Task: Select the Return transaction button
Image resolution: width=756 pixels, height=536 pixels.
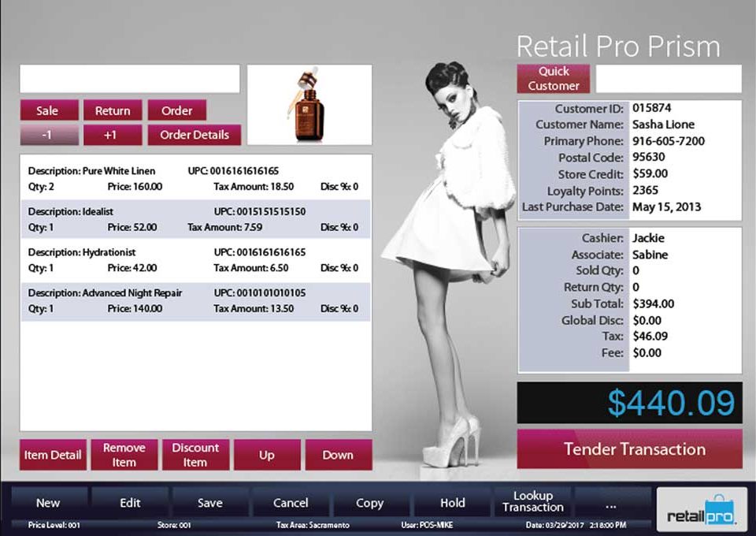Action: click(x=113, y=110)
